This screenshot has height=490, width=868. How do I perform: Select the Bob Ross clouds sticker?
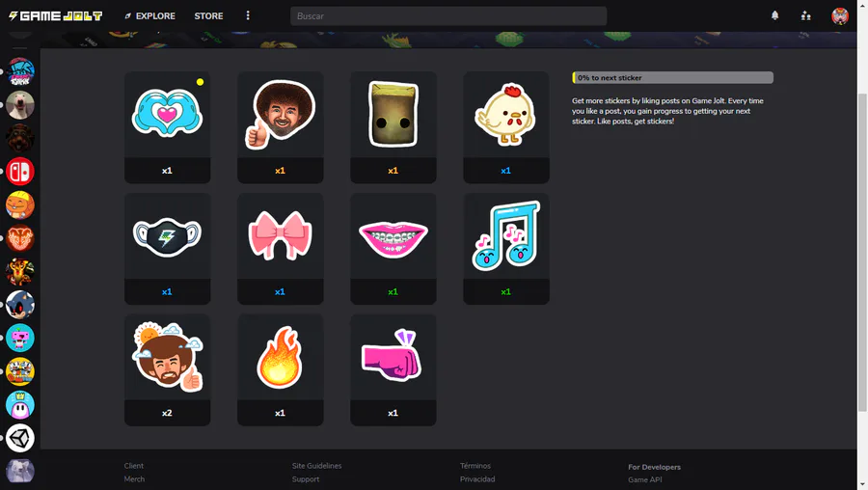(x=167, y=357)
